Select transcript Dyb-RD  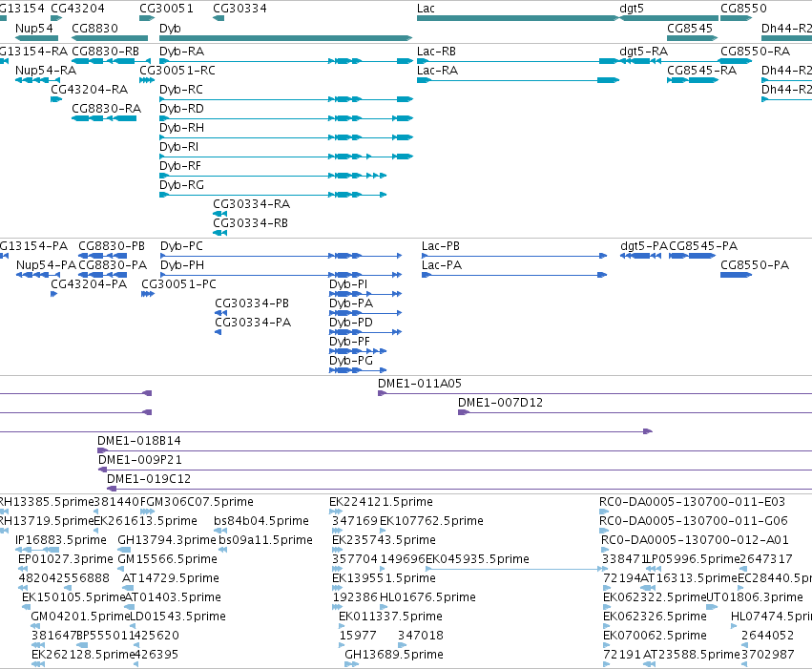coord(181,109)
